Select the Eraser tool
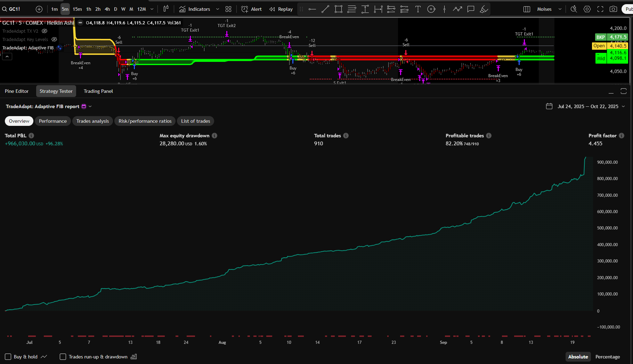The width and height of the screenshot is (633, 364). 484,9
